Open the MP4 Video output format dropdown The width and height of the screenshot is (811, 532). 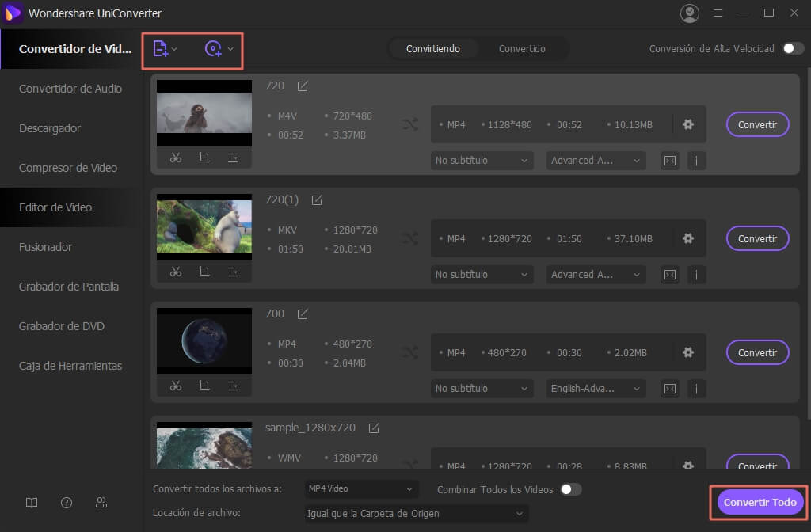[360, 489]
